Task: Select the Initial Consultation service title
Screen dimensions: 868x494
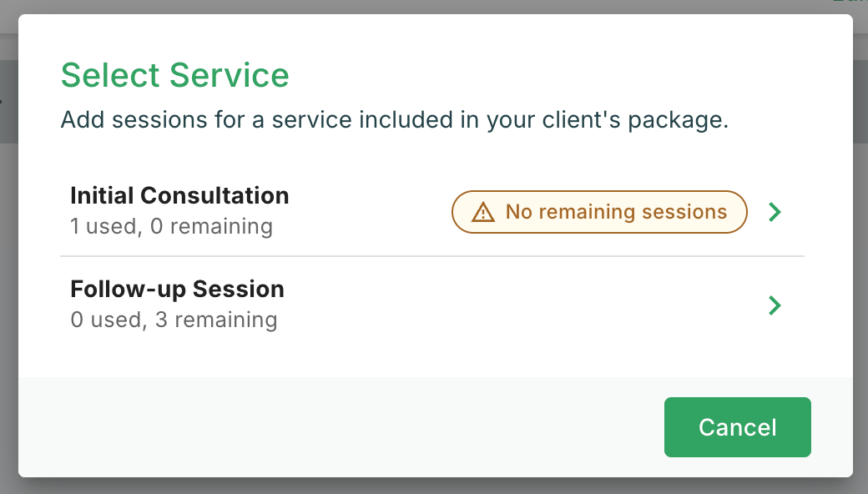Action: (179, 196)
